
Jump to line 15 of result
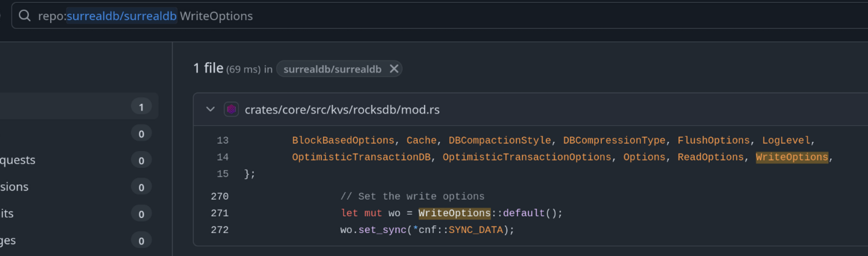click(222, 174)
